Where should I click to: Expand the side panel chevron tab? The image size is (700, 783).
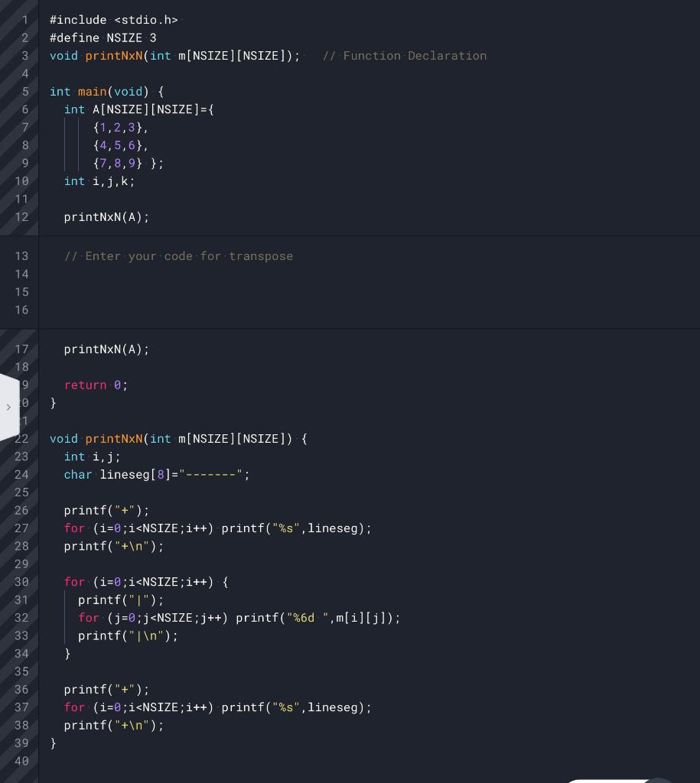click(x=9, y=407)
